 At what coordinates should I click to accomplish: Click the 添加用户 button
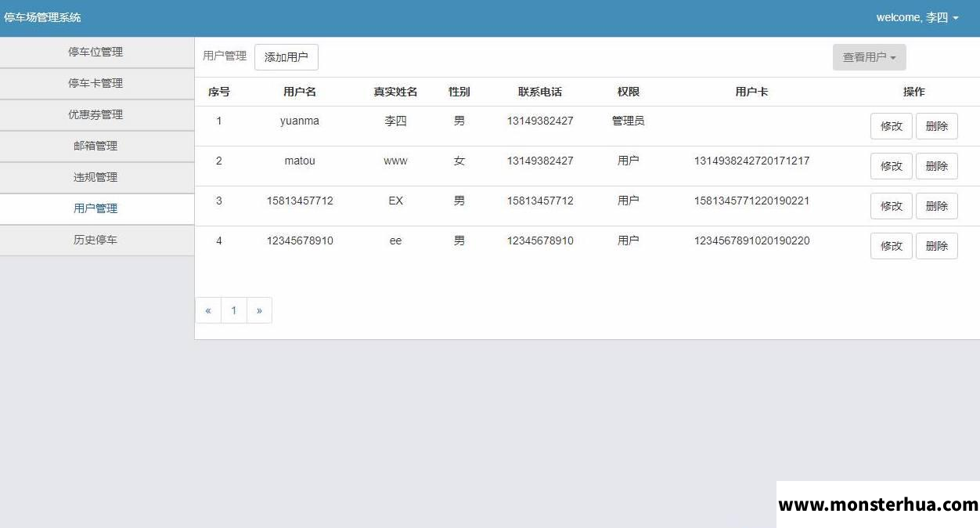tap(286, 57)
